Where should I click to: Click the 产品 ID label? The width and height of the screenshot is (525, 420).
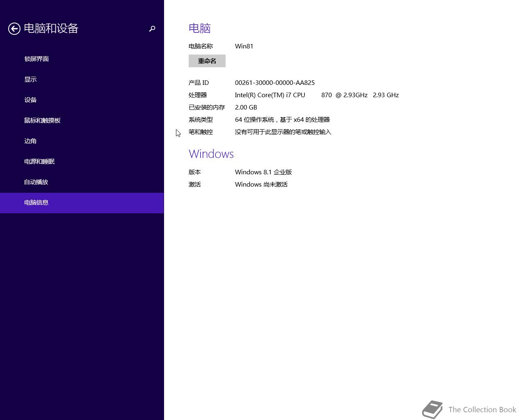(x=199, y=82)
